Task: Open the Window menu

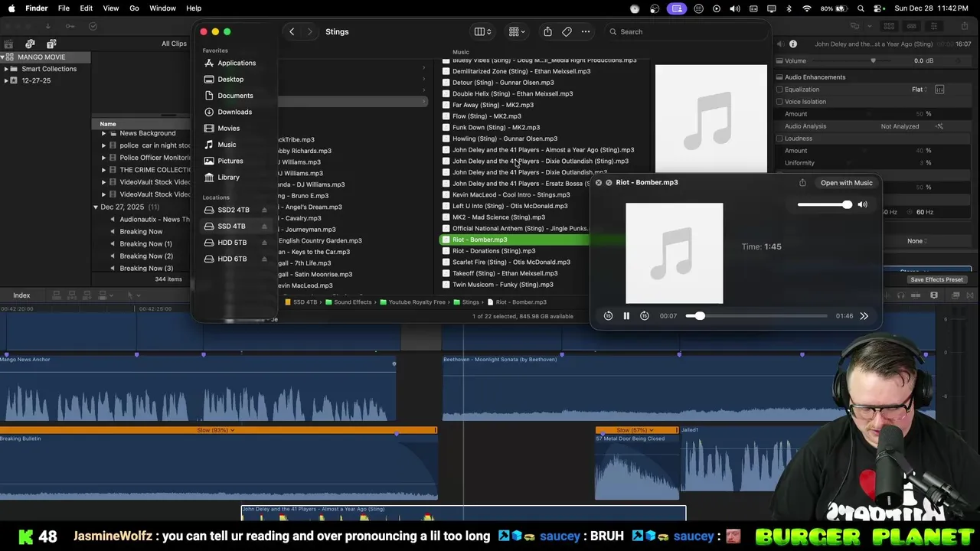Action: point(162,8)
